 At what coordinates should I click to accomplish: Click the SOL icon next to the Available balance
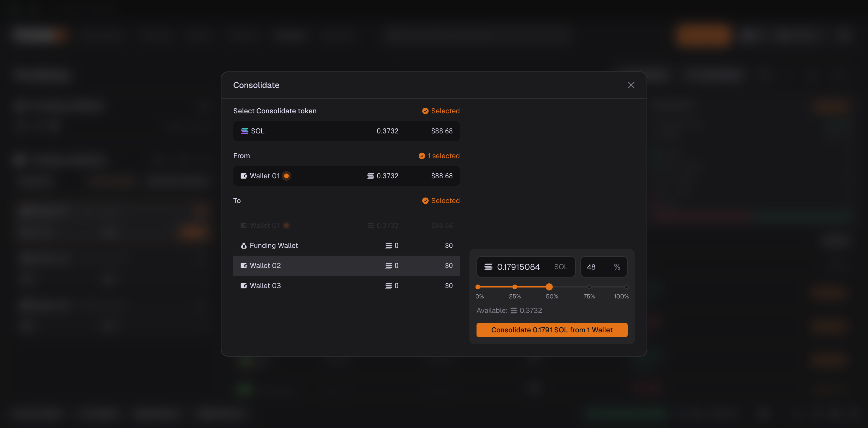coord(513,311)
